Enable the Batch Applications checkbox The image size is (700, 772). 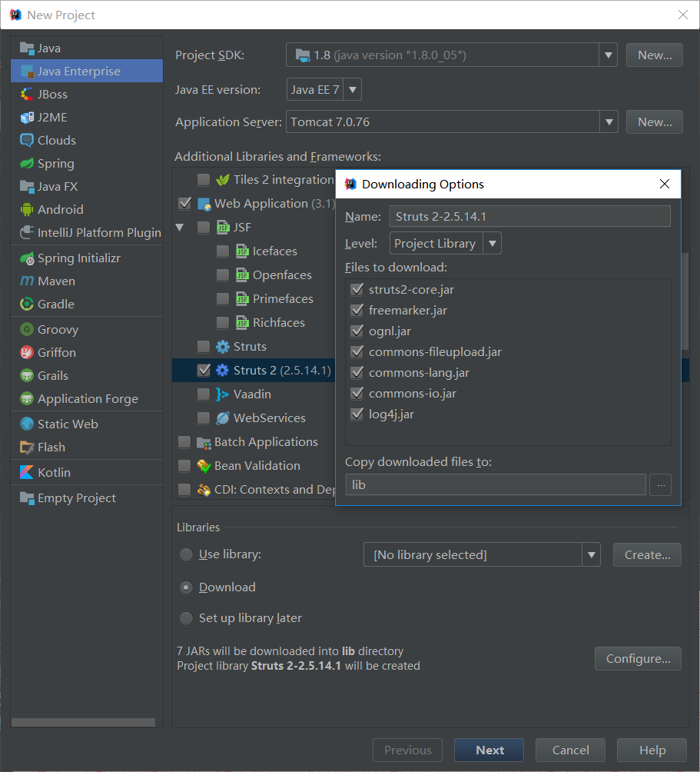pos(184,442)
